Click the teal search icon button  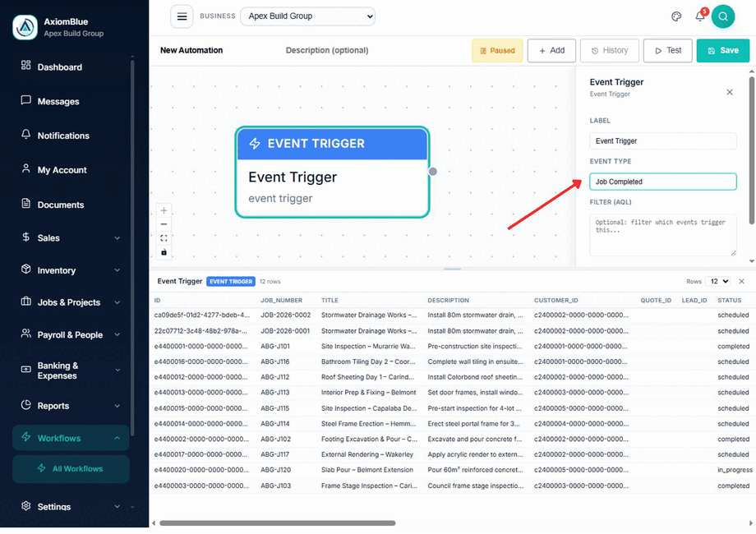[x=723, y=17]
